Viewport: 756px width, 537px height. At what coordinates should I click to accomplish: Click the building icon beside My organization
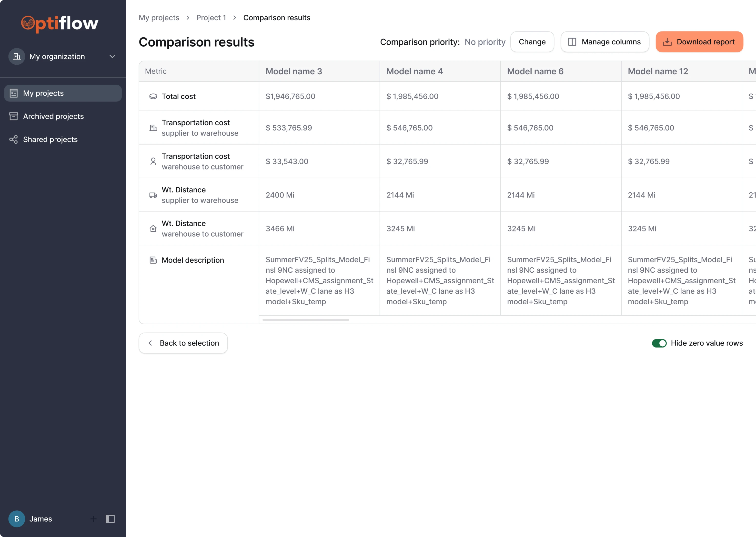pos(17,56)
